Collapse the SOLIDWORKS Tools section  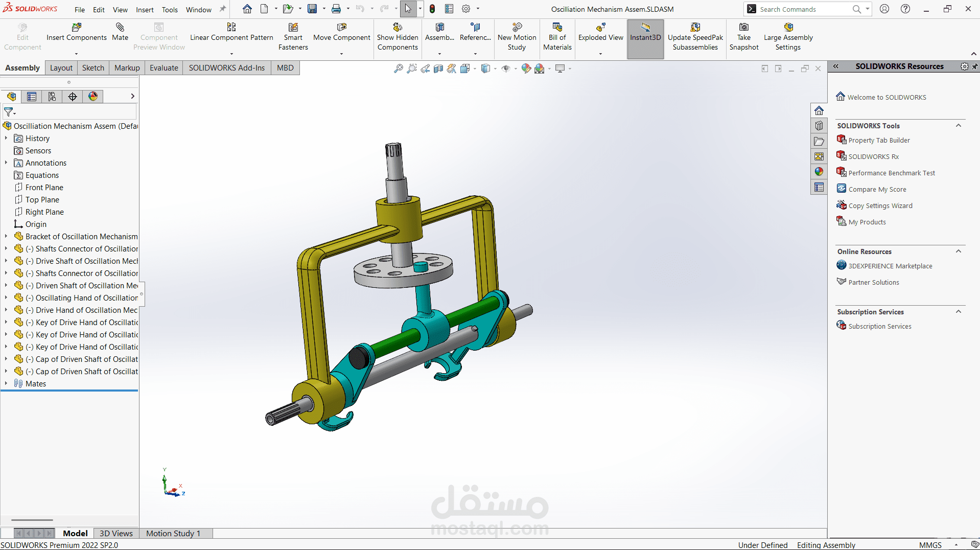[959, 126]
